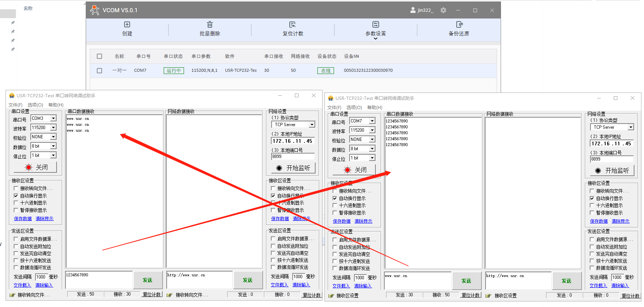Expand the TCP Server protocol dropdown in left window
This screenshot has height=307, width=644.
pos(312,125)
